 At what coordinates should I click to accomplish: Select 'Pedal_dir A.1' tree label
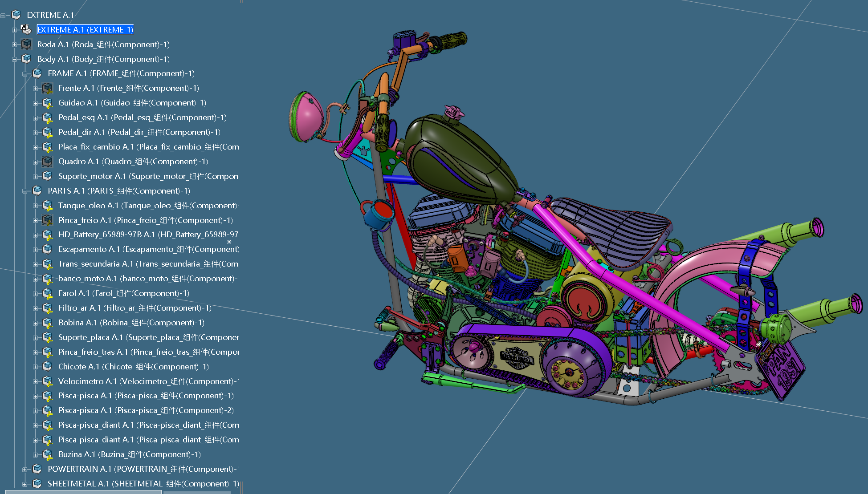[x=139, y=132]
